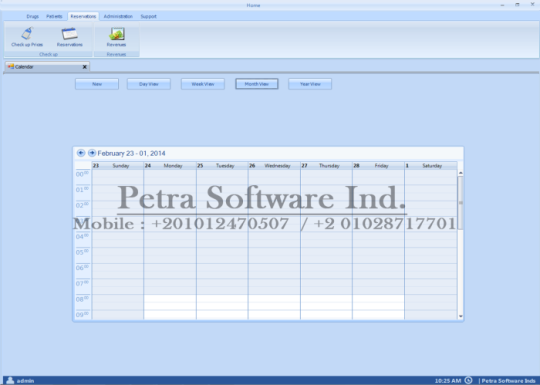540x385 pixels.
Task: Switch to the Drugs ribbon tab
Action: point(33,16)
